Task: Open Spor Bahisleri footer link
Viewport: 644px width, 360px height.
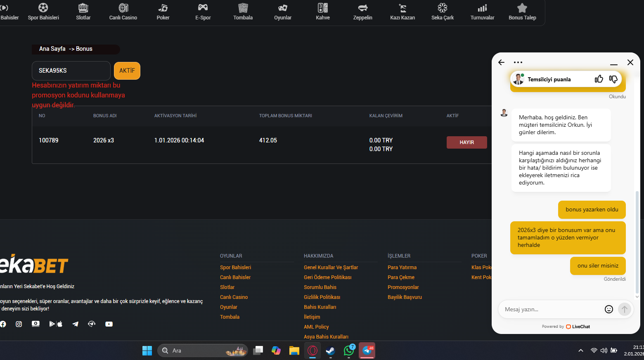Action: 235,268
